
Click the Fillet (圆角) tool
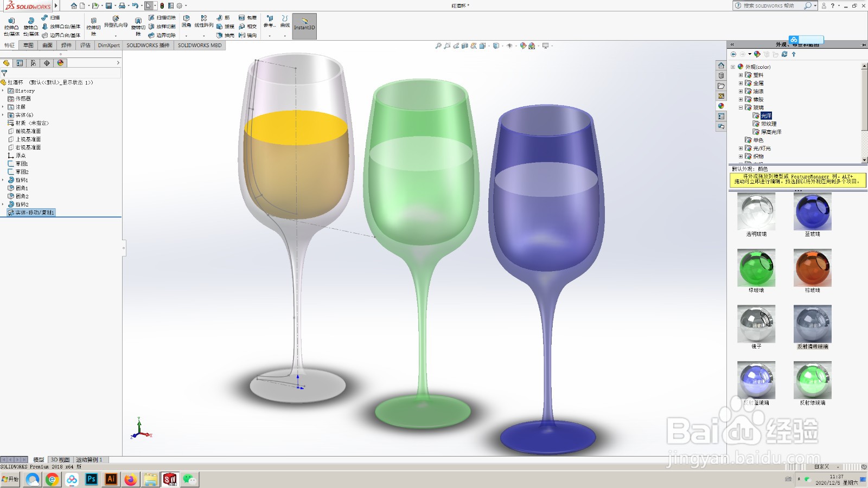pyautogui.click(x=186, y=22)
